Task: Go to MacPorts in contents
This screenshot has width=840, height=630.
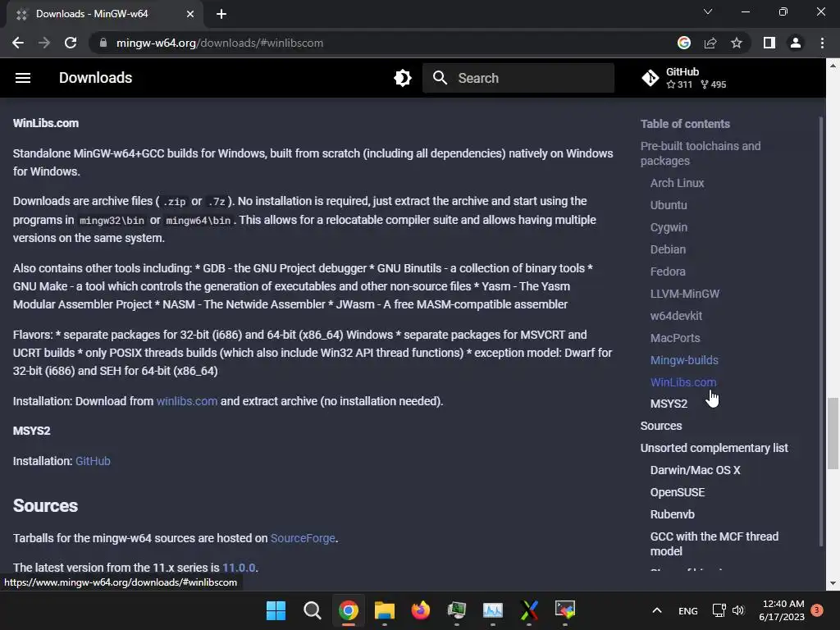Action: pos(675,338)
